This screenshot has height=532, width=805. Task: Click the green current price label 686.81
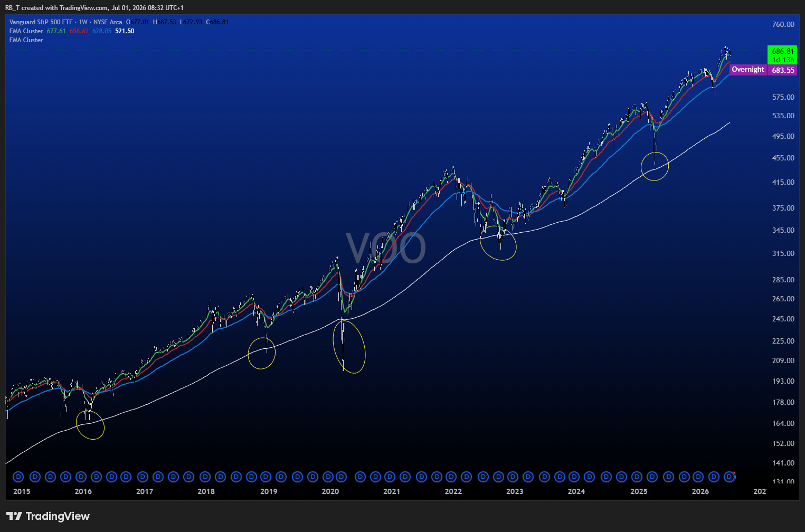783,51
